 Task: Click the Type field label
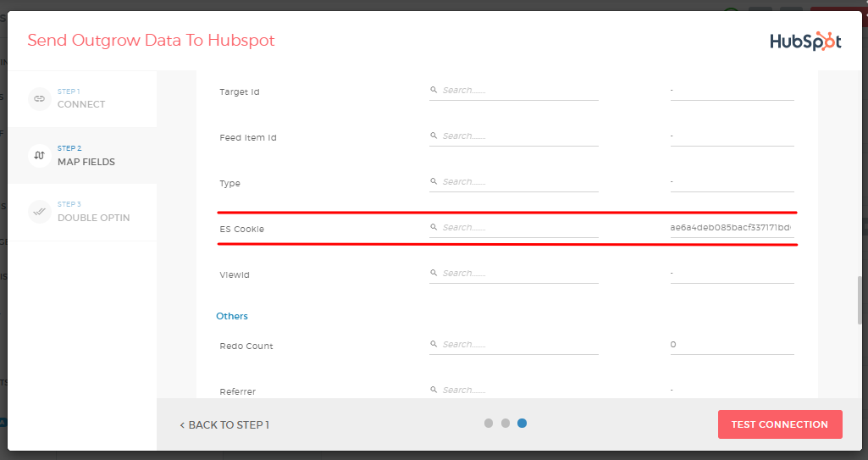[229, 184]
